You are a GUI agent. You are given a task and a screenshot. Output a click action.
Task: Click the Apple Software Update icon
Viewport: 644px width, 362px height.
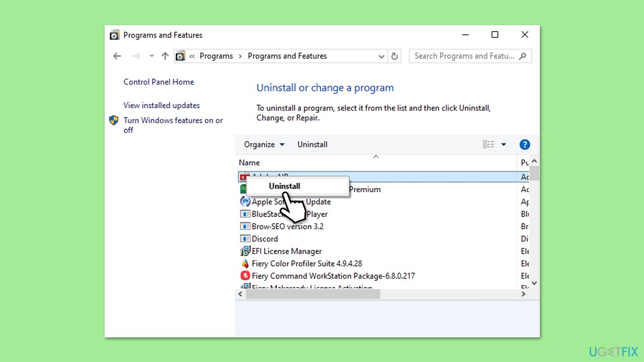coord(245,202)
